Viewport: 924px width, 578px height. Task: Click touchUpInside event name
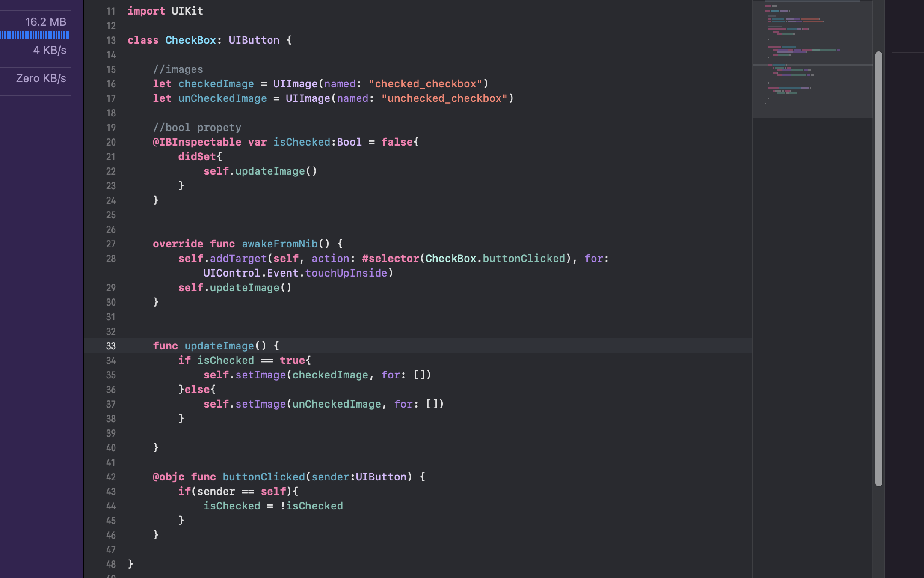pyautogui.click(x=346, y=273)
